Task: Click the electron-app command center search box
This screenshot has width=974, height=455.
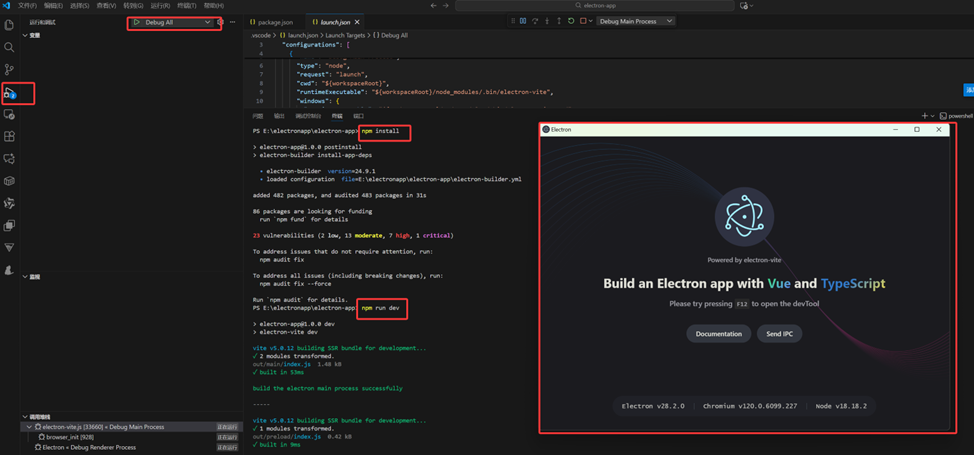Action: pos(596,6)
